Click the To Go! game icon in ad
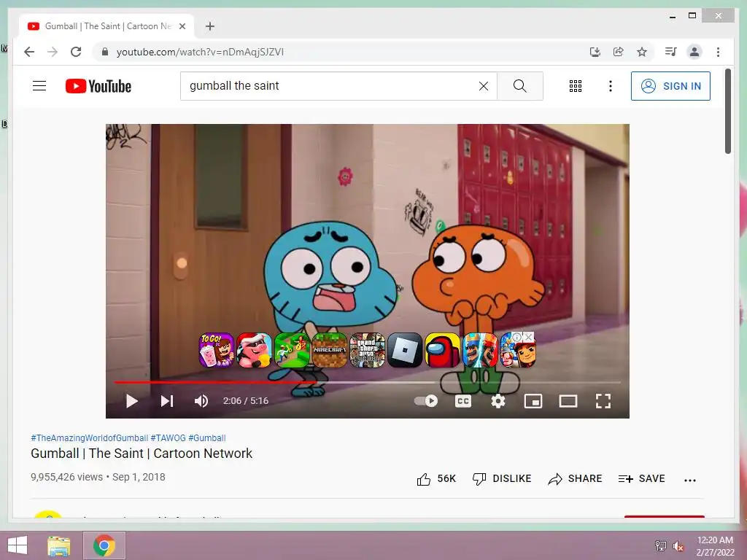 (x=216, y=350)
